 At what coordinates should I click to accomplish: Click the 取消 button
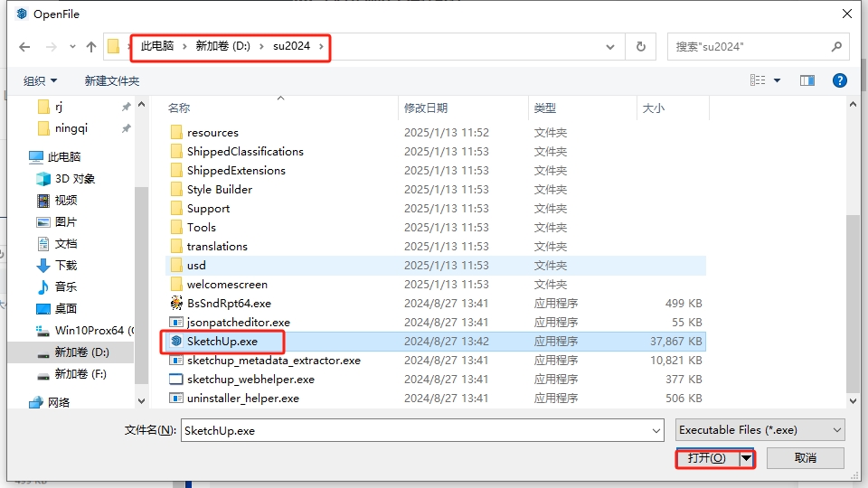pos(806,458)
